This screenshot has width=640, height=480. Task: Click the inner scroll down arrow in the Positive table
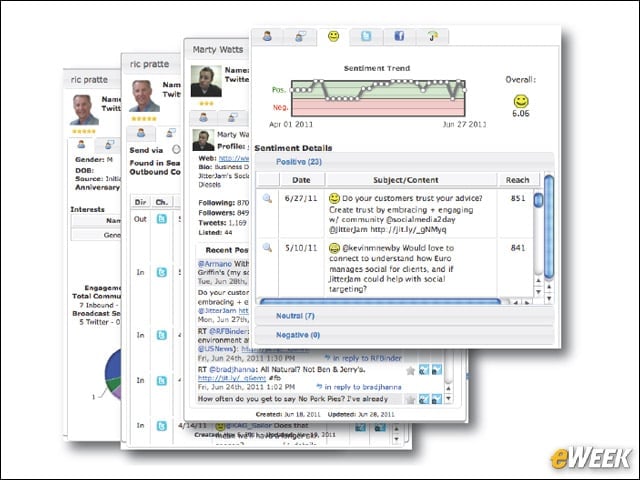[x=538, y=292]
